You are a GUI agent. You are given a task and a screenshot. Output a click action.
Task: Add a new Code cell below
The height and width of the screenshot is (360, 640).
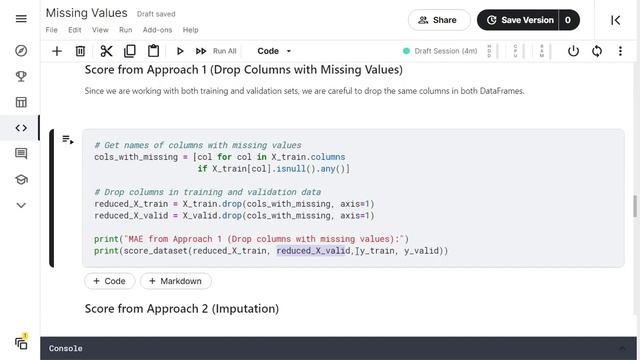pyautogui.click(x=109, y=281)
